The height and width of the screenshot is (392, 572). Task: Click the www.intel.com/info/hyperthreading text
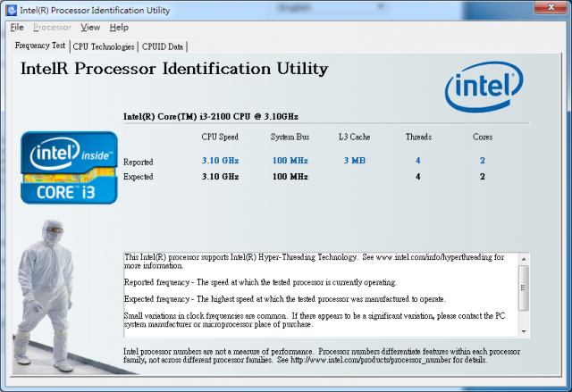pyautogui.click(x=434, y=257)
